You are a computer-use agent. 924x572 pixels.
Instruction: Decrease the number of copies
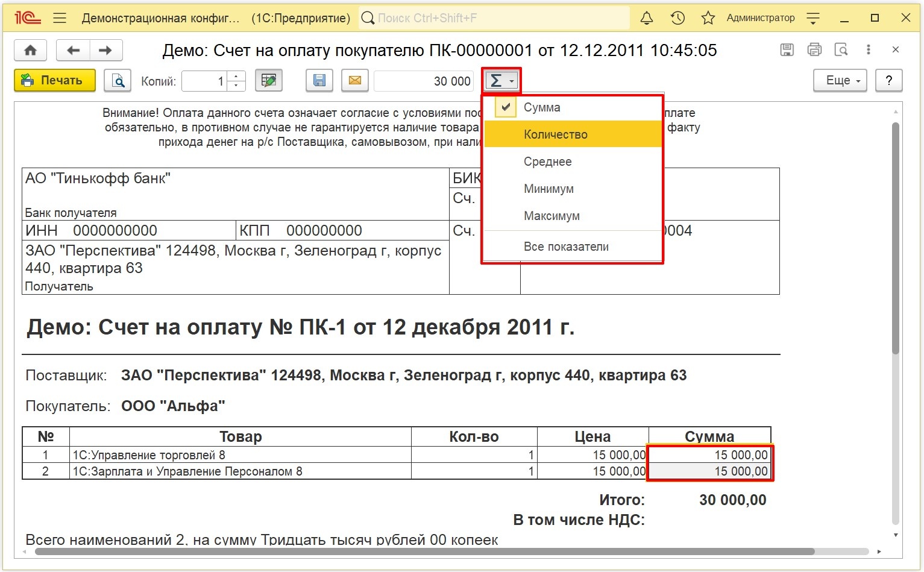(x=236, y=86)
